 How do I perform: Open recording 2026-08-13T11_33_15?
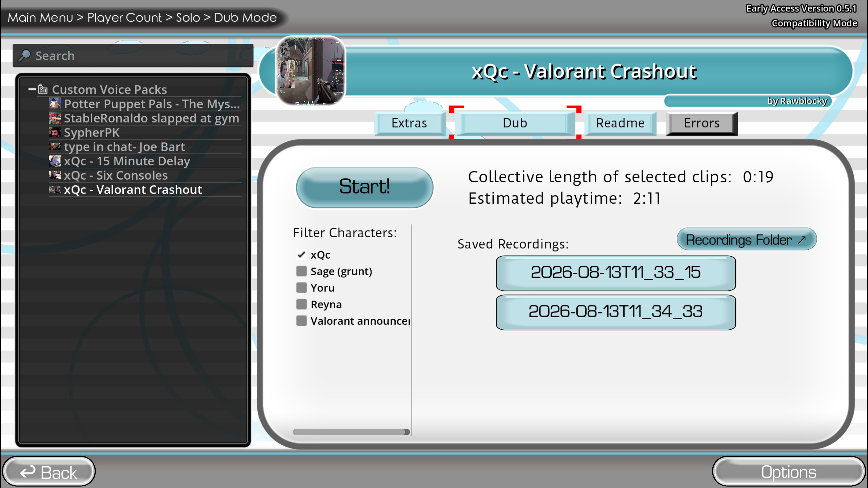615,273
